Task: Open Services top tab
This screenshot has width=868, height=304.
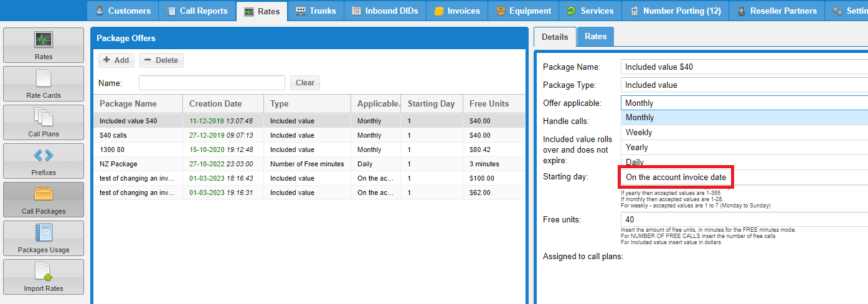Action: (x=590, y=11)
